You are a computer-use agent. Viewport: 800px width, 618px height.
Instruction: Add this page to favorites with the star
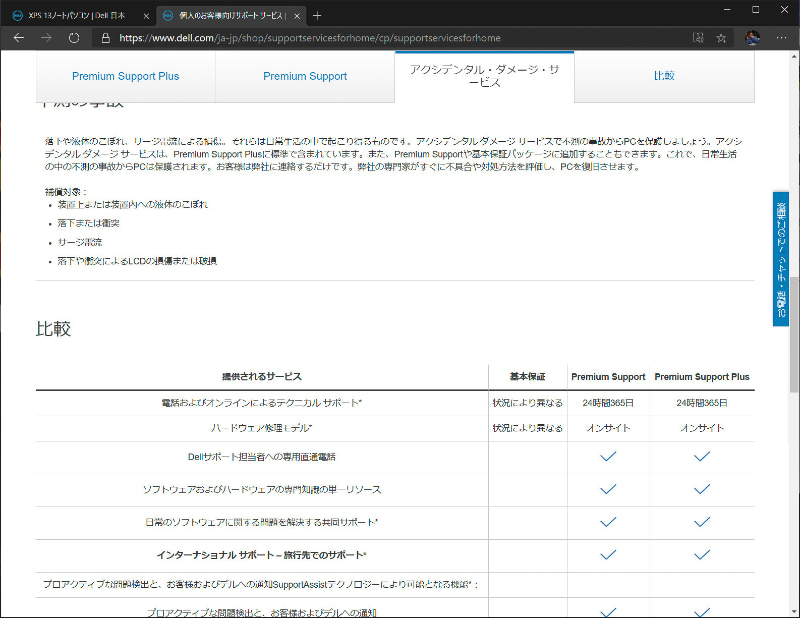coord(722,38)
